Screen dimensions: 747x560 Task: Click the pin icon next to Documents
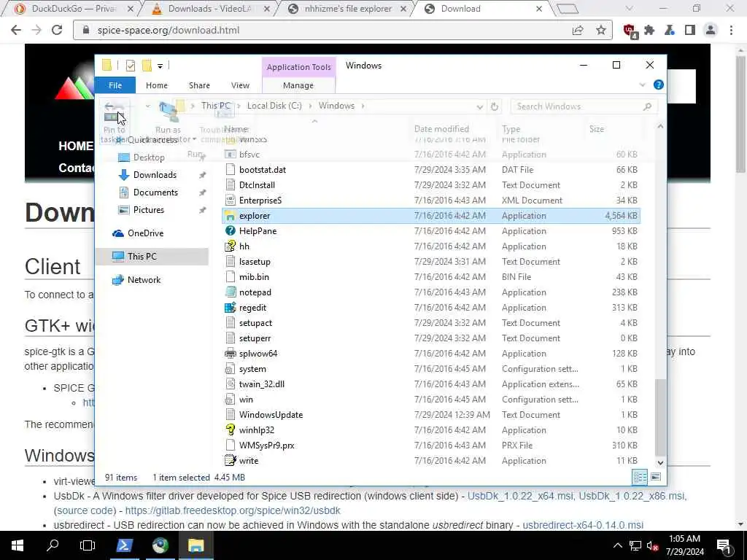[203, 192]
